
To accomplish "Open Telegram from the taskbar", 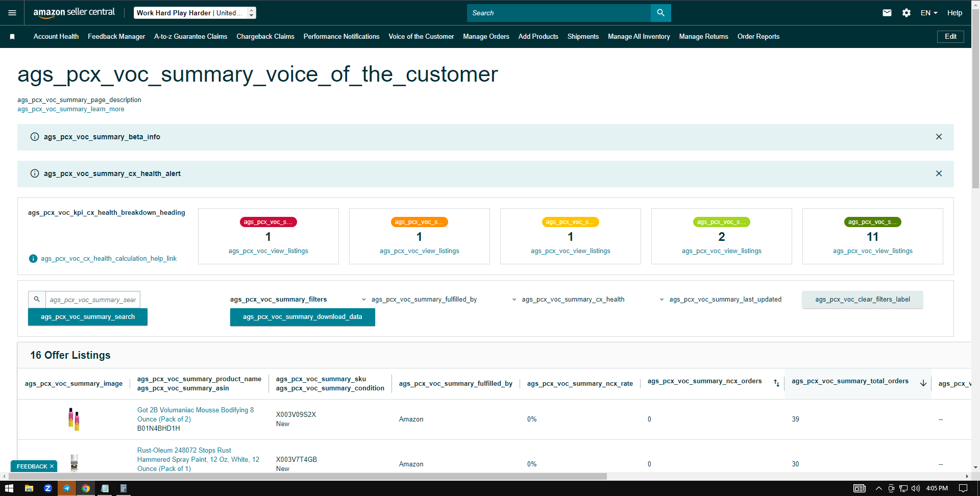I will pos(67,488).
